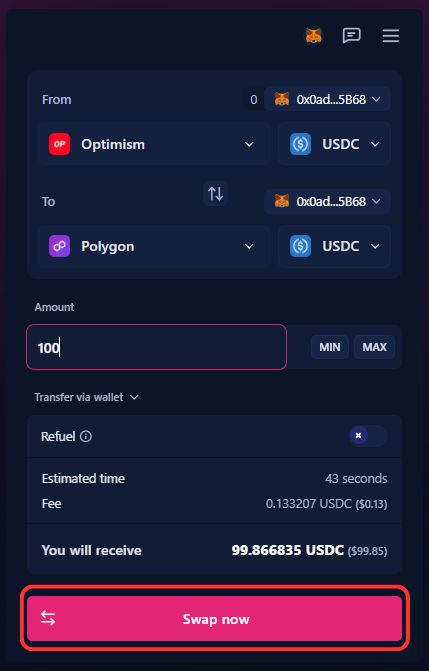
Task: Expand the Polygon network dropdown
Action: point(154,246)
